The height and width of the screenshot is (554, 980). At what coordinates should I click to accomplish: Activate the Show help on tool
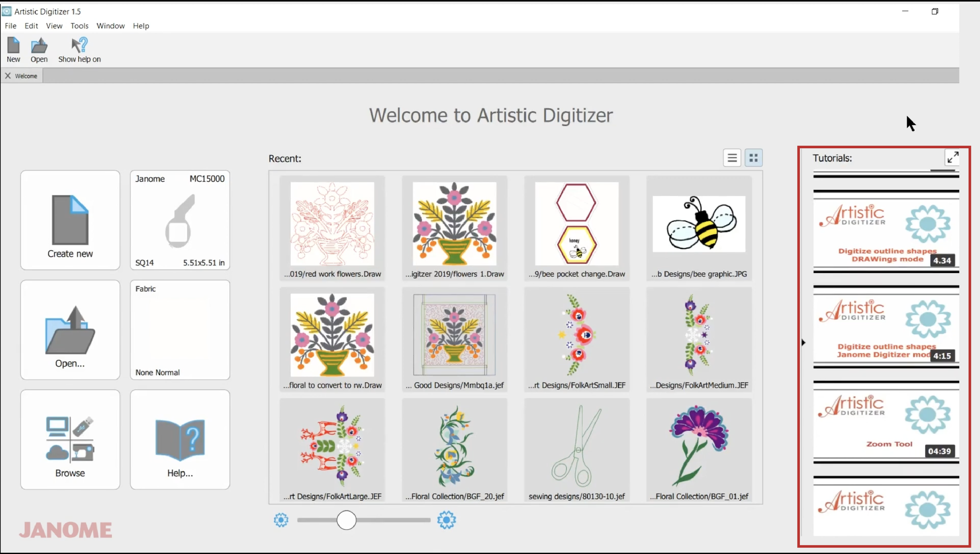80,50
